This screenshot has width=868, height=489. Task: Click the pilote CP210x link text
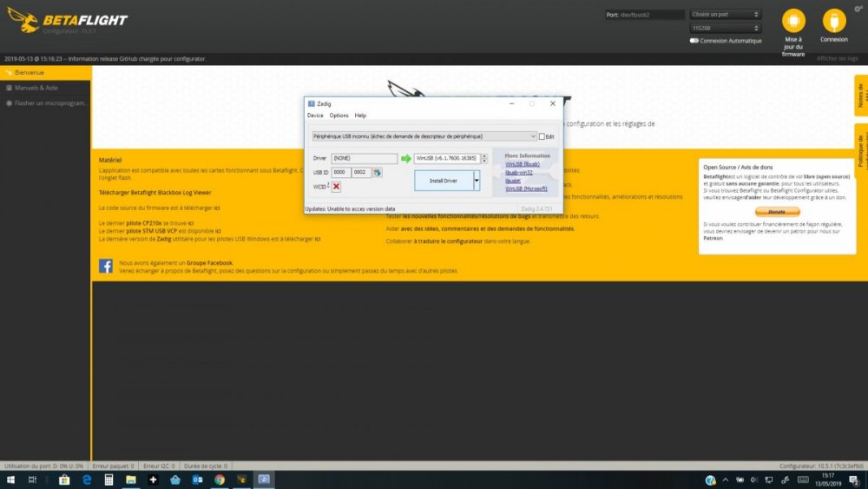click(x=144, y=223)
